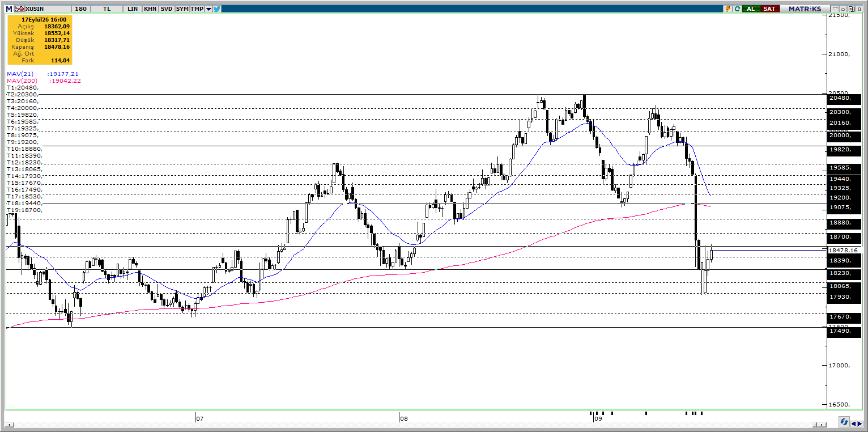Image resolution: width=868 pixels, height=432 pixels.
Task: Click the MATRIKS logo button
Action: tap(805, 9)
